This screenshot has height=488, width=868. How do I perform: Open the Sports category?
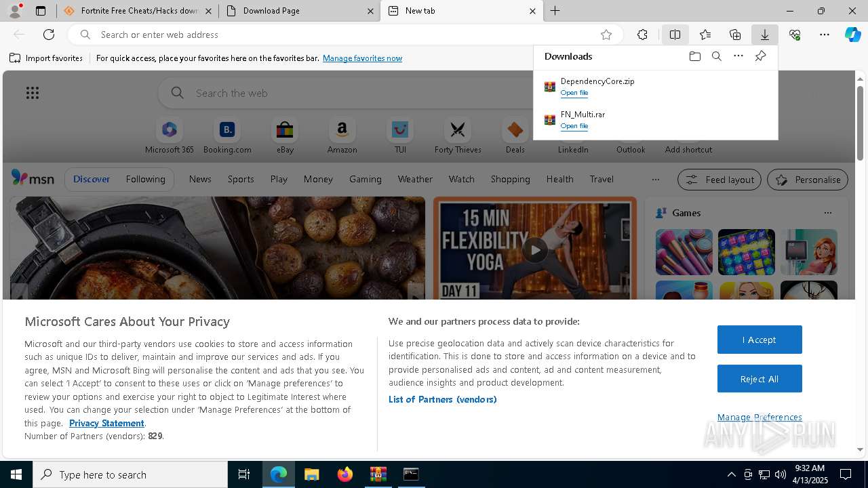coord(241,179)
